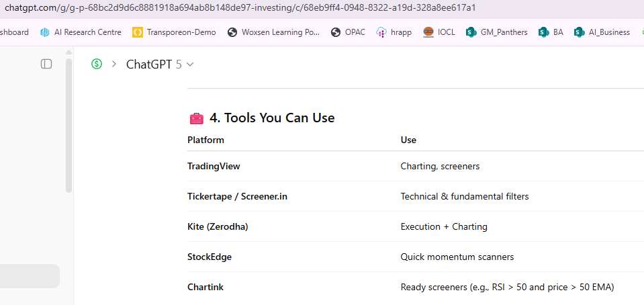Select the highlighted chat entry in sidebar

[x=30, y=276]
